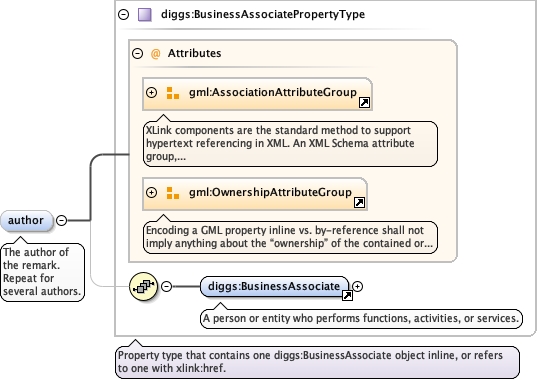Click the XLink components annotation text
Image resolution: width=538 pixels, height=382 pixels.
pyautogui.click(x=290, y=143)
